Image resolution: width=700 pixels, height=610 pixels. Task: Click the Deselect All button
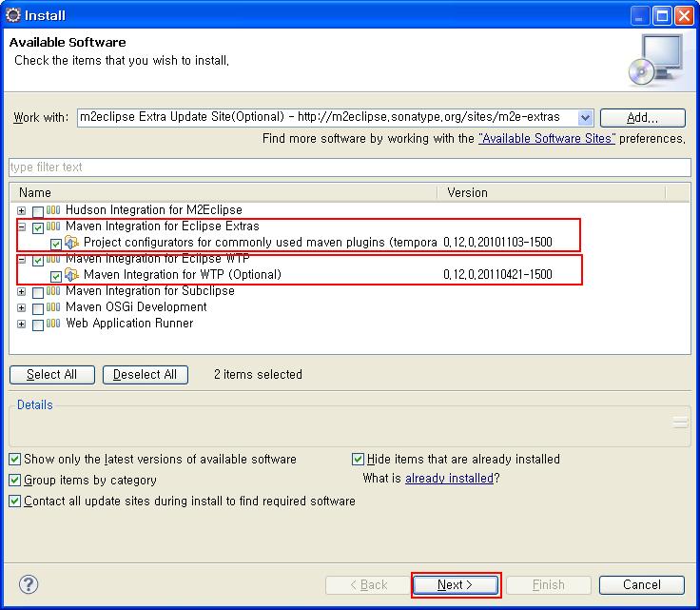[146, 375]
